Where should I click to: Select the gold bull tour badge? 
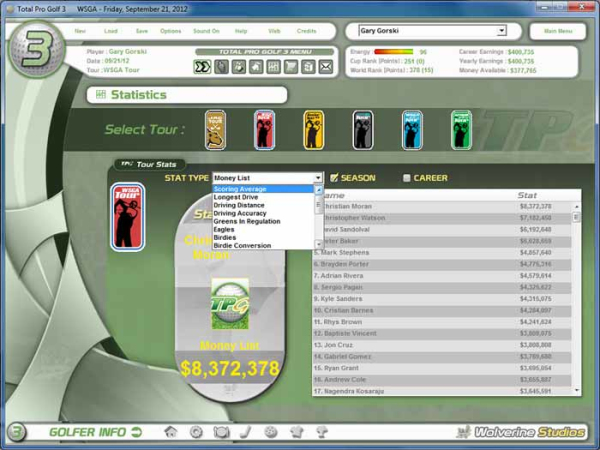215,130
